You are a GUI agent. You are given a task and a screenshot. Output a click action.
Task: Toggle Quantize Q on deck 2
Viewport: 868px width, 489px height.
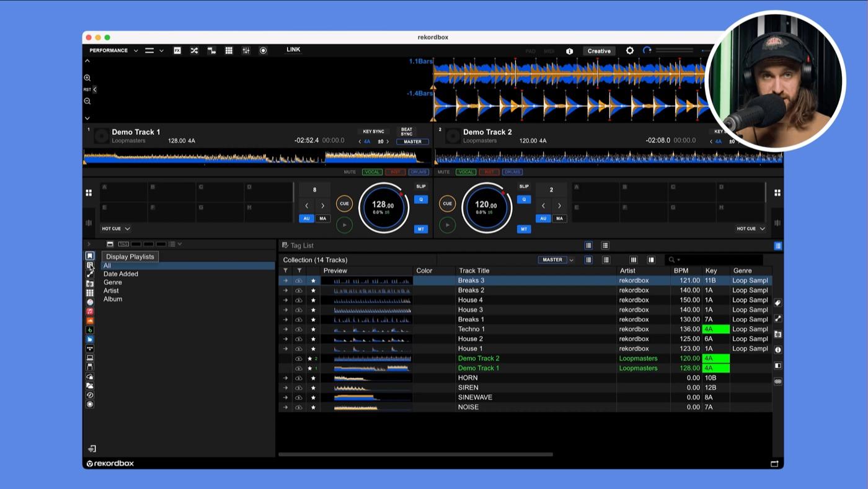[x=524, y=200]
